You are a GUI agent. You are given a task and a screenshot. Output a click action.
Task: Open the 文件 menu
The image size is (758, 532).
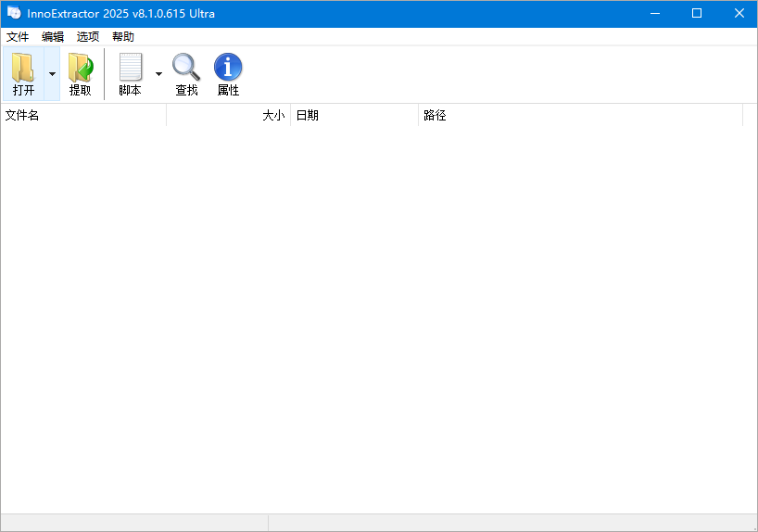18,37
